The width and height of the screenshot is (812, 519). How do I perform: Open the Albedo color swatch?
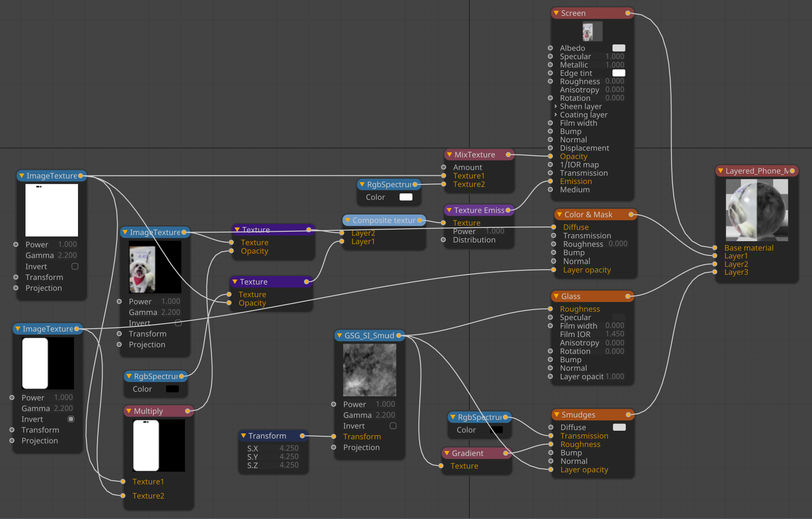[x=618, y=48]
